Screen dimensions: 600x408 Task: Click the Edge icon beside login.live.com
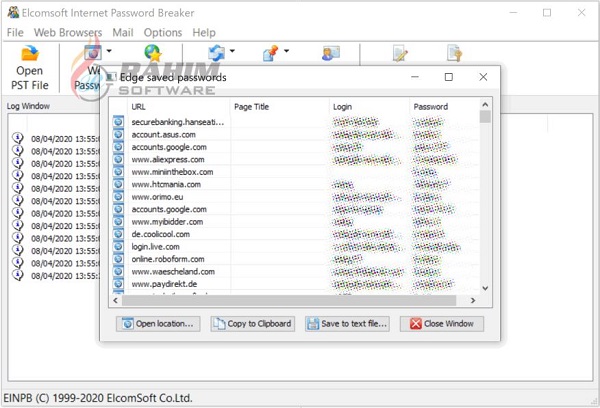(x=119, y=246)
